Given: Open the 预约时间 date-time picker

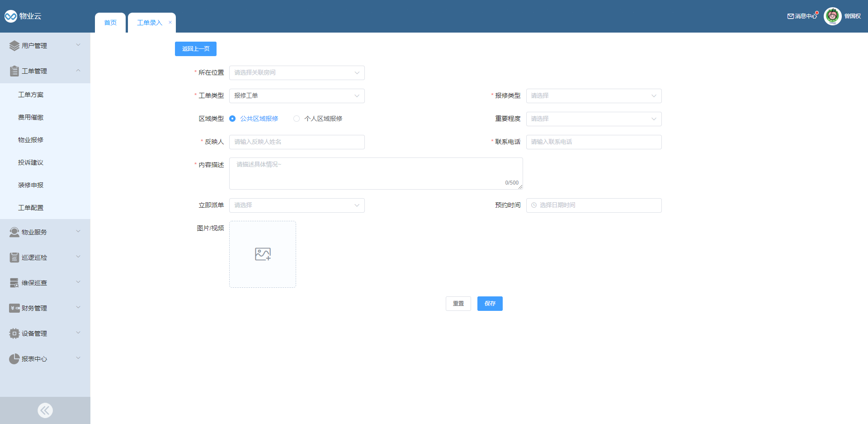Looking at the screenshot, I should click(x=594, y=205).
